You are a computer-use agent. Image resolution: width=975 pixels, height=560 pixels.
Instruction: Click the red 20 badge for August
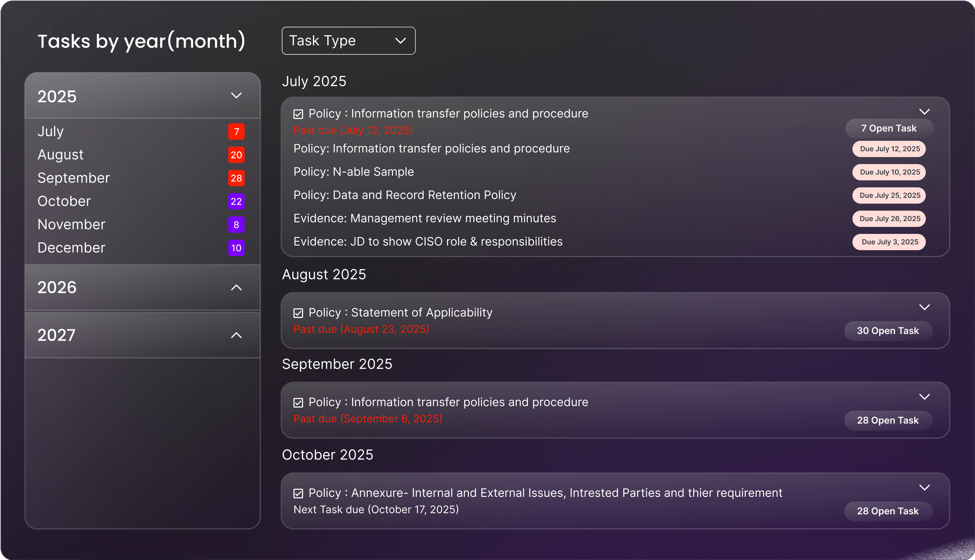[236, 155]
